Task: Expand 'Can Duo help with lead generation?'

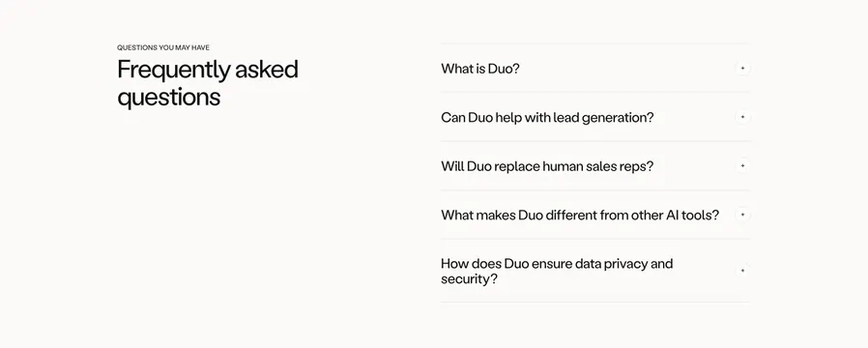Action: click(x=595, y=117)
